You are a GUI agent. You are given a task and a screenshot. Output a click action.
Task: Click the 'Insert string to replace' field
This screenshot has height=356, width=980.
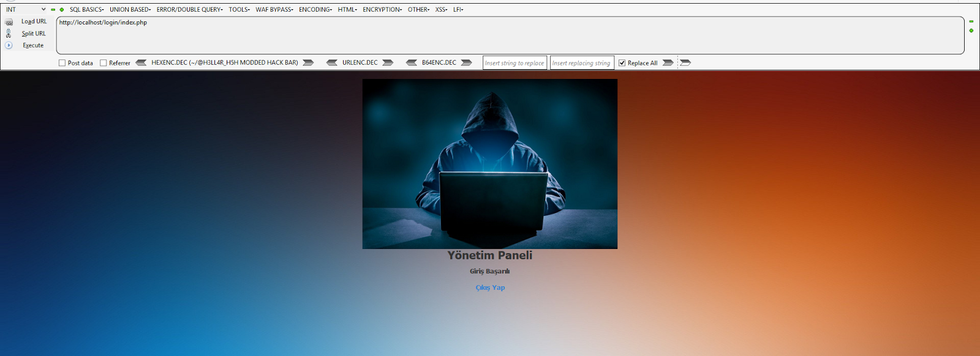coord(514,63)
